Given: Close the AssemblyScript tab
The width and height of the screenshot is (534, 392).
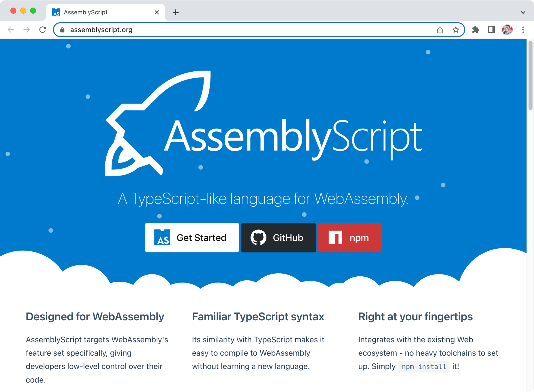Looking at the screenshot, I should 157,12.
